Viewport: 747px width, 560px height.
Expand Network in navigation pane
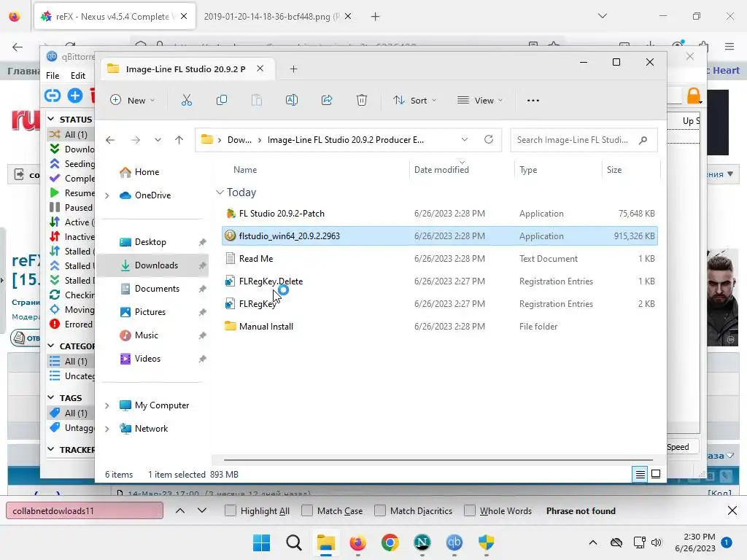click(107, 429)
